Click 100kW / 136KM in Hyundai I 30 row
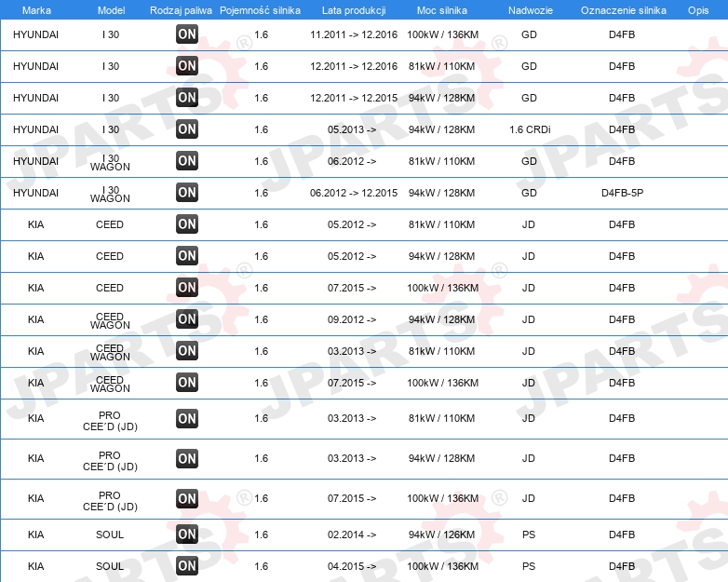Viewport: 728px width, 582px height. [x=443, y=34]
